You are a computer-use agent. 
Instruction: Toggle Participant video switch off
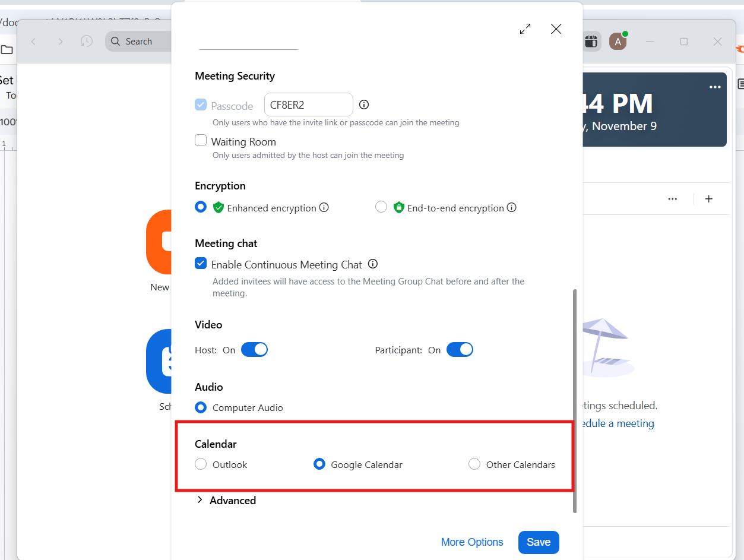click(460, 350)
